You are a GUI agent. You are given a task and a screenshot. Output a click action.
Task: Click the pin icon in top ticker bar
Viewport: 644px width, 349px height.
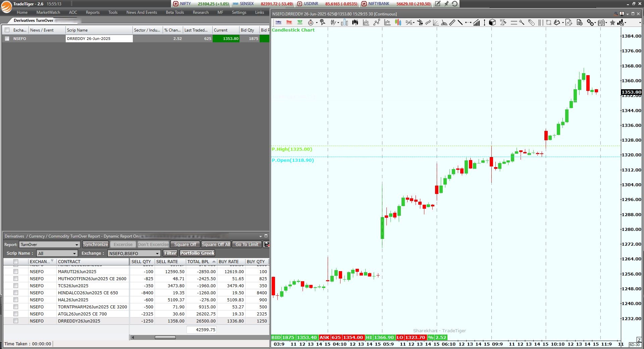(x=446, y=4)
